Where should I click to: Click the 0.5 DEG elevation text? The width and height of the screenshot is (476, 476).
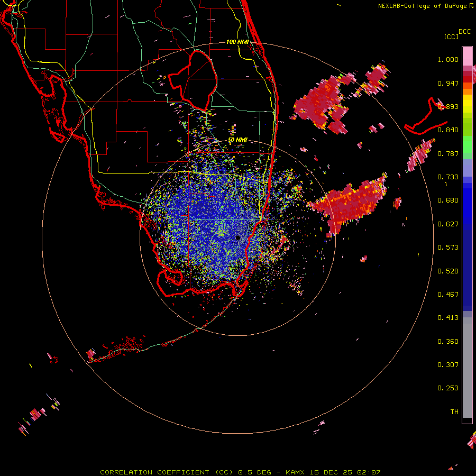(254, 472)
